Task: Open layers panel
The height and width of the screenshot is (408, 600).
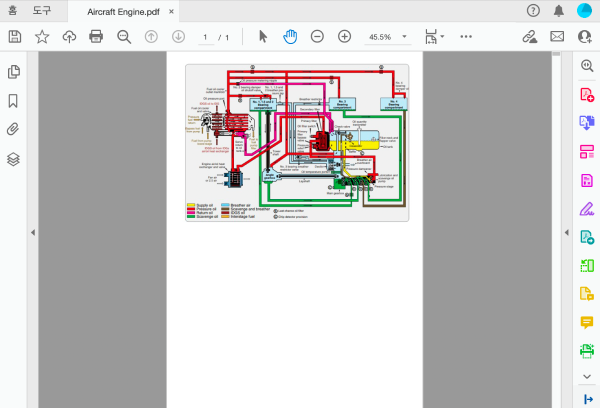Action: tap(13, 159)
